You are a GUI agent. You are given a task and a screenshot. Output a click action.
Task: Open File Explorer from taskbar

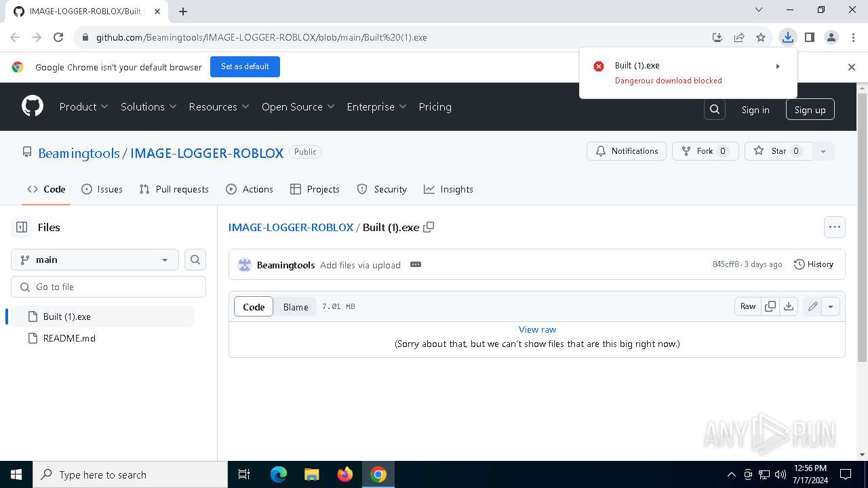click(311, 474)
